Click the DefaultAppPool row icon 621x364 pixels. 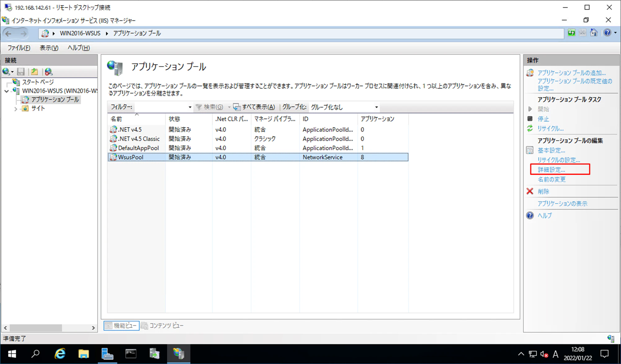click(114, 148)
